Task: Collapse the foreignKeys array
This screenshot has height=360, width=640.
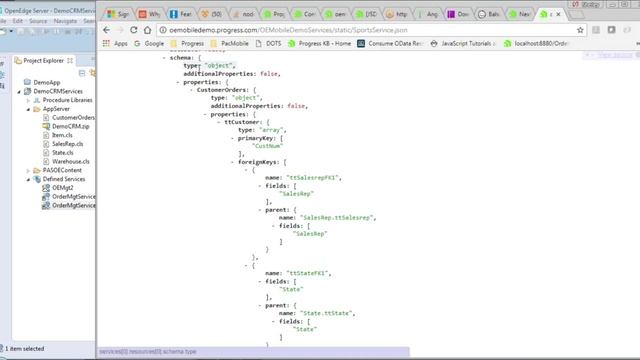Action: [233, 162]
